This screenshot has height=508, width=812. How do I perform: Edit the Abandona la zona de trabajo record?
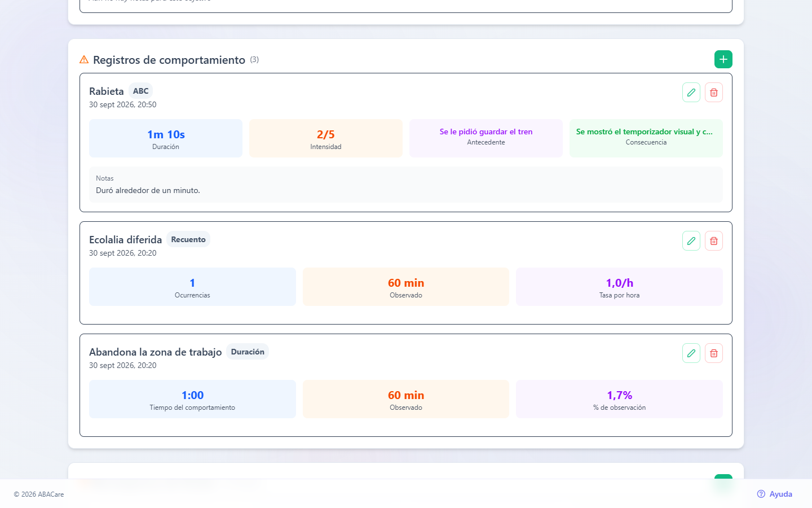point(691,353)
